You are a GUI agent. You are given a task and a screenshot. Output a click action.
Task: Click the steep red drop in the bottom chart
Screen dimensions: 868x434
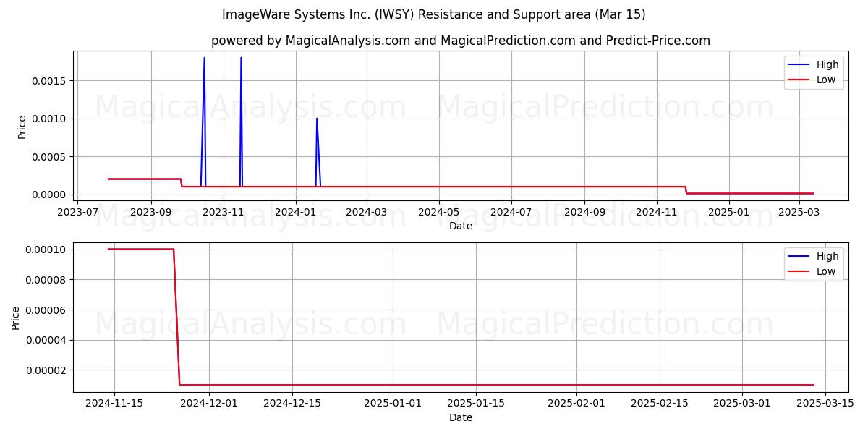tap(176, 317)
